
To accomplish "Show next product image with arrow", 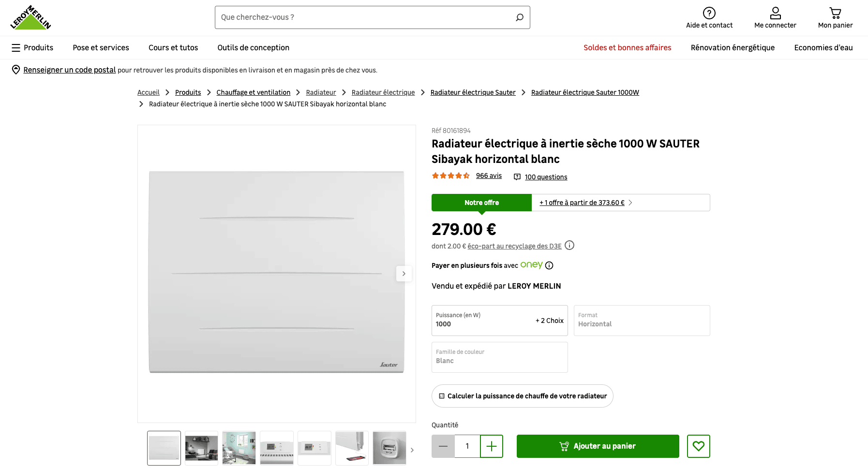I will pyautogui.click(x=404, y=274).
